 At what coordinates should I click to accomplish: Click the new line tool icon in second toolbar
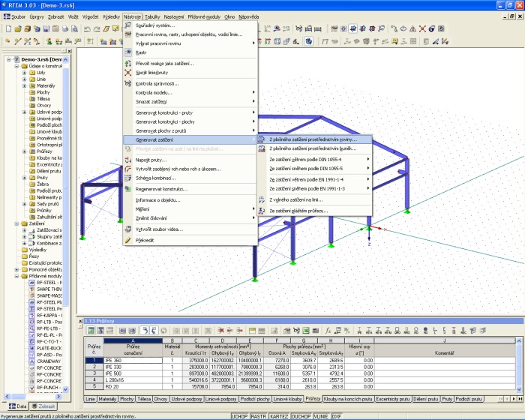(18, 41)
